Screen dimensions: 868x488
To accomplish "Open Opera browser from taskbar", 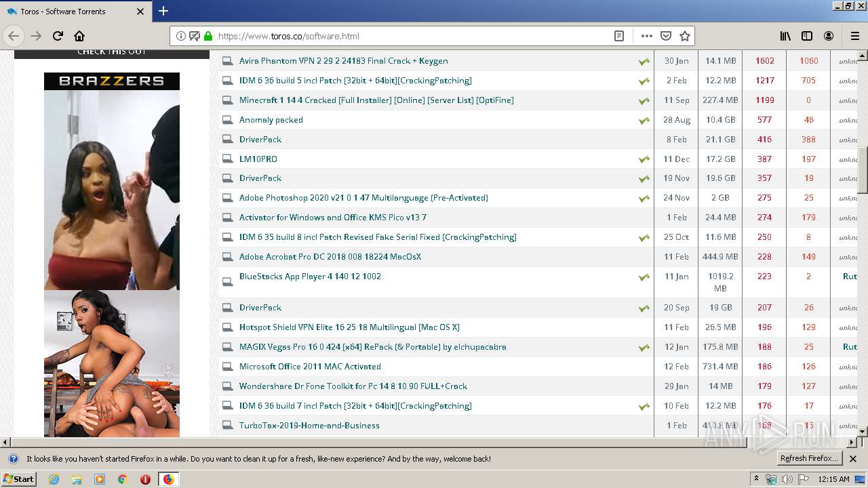I will (145, 479).
